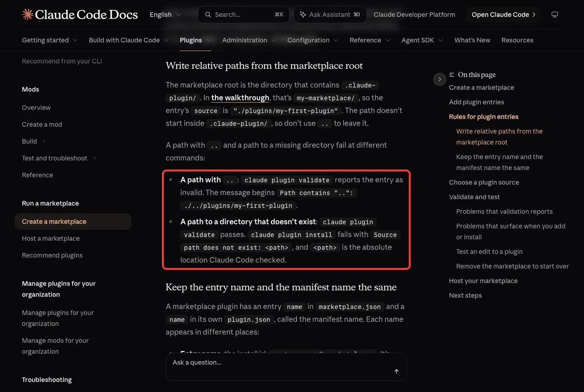Open the Administration dropdown
This screenshot has height=392, width=584.
249,40
